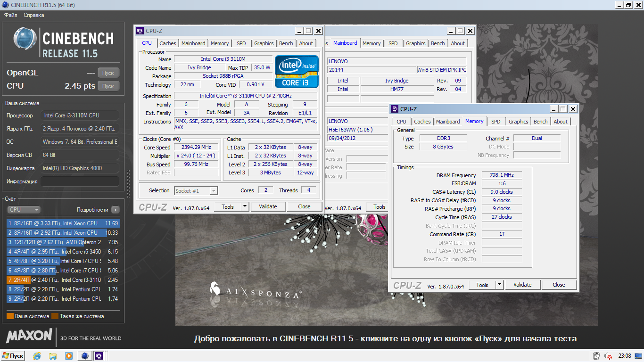Open the Справка menu
The height and width of the screenshot is (362, 644).
pyautogui.click(x=34, y=15)
